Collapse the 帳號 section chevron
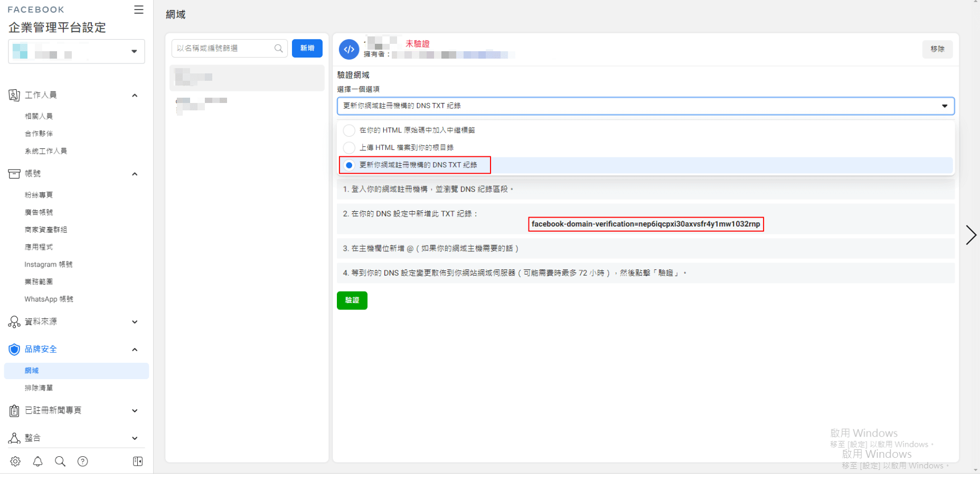Image resolution: width=980 pixels, height=480 pixels. pyautogui.click(x=135, y=174)
